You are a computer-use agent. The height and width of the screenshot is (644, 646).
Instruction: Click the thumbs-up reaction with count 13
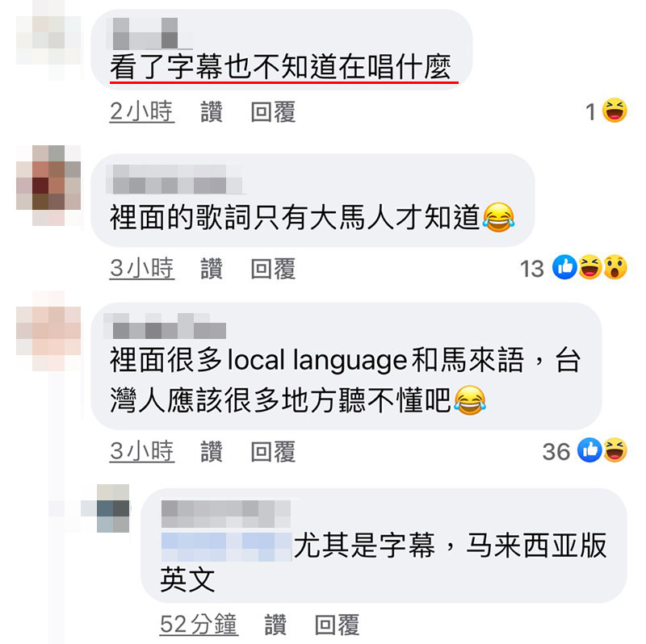[564, 267]
